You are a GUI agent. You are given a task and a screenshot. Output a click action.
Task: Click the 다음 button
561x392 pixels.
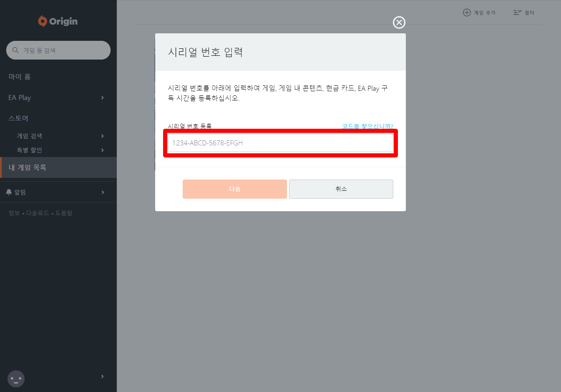click(235, 189)
